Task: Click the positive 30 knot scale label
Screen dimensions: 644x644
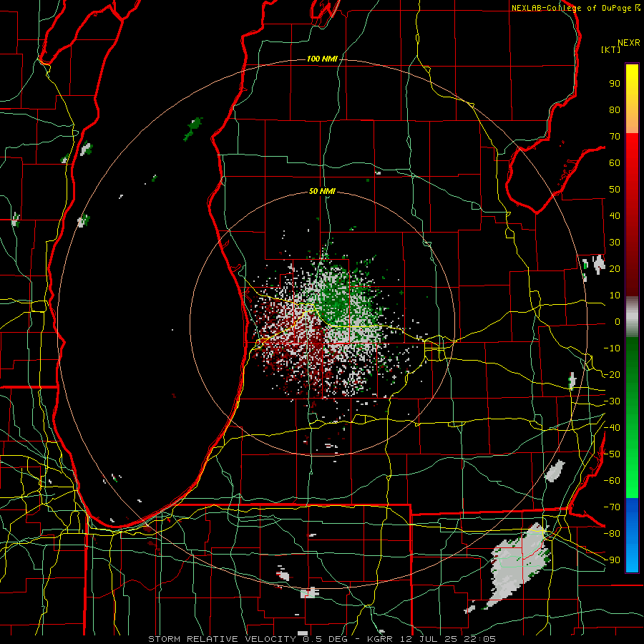Action: pyautogui.click(x=615, y=243)
